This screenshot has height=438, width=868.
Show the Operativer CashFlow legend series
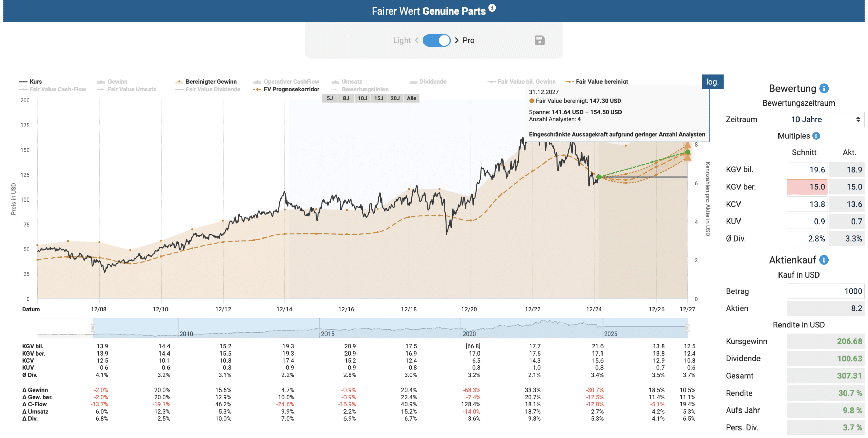286,82
